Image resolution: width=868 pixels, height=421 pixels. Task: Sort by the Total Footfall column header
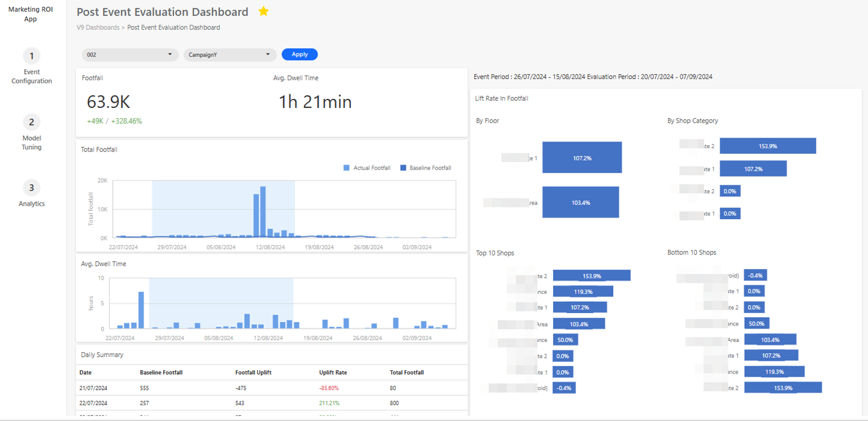(407, 372)
